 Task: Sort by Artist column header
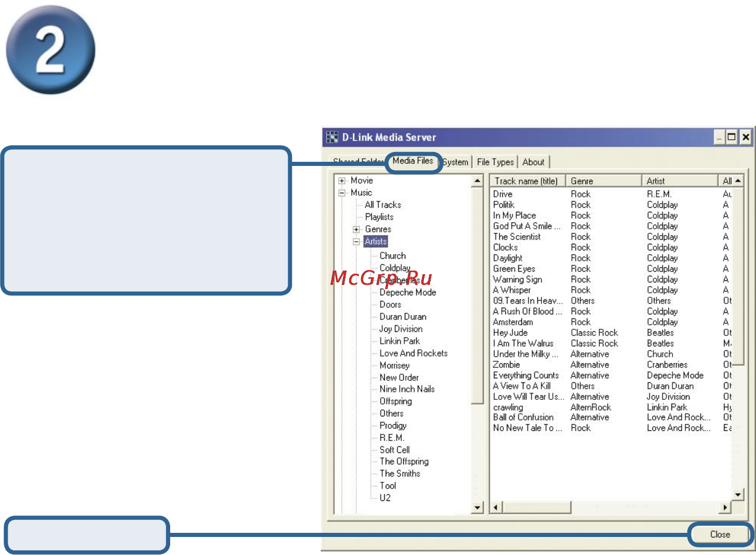pos(680,181)
